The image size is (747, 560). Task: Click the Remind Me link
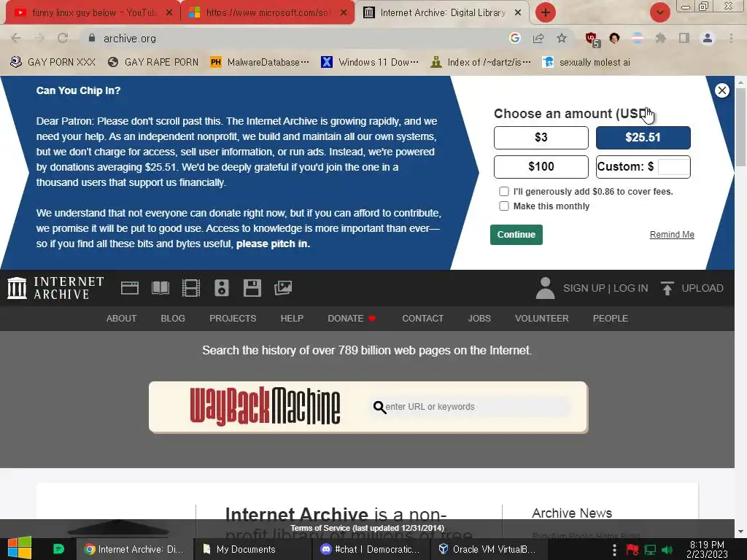pyautogui.click(x=672, y=234)
